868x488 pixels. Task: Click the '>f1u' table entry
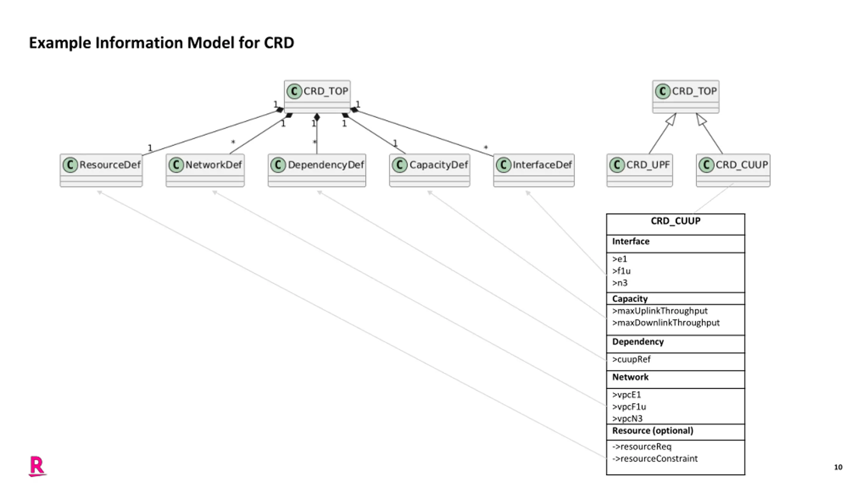click(x=621, y=271)
